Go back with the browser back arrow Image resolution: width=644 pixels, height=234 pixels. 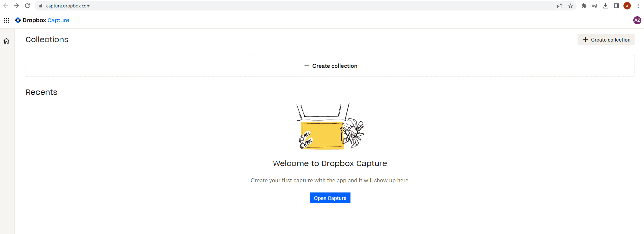click(6, 6)
